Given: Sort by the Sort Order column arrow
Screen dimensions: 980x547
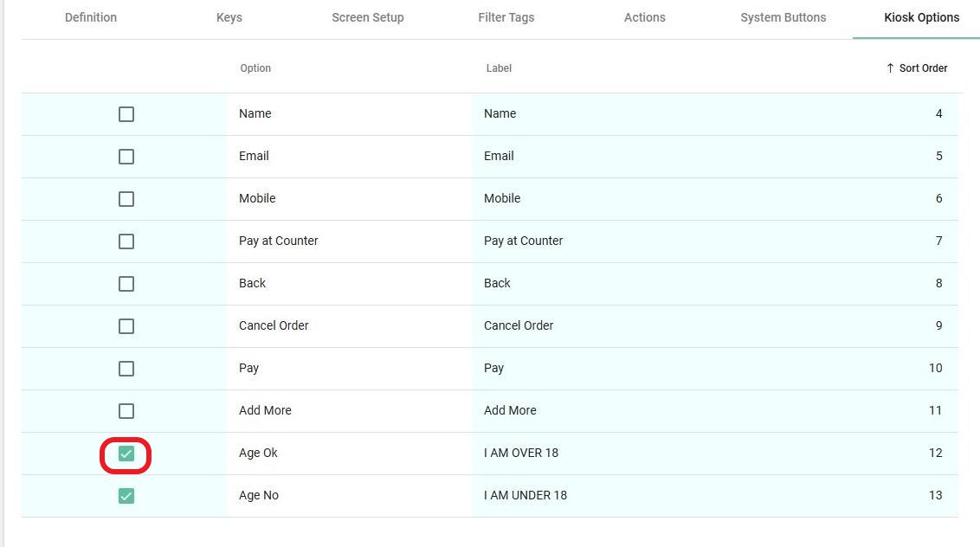Looking at the screenshot, I should (891, 68).
